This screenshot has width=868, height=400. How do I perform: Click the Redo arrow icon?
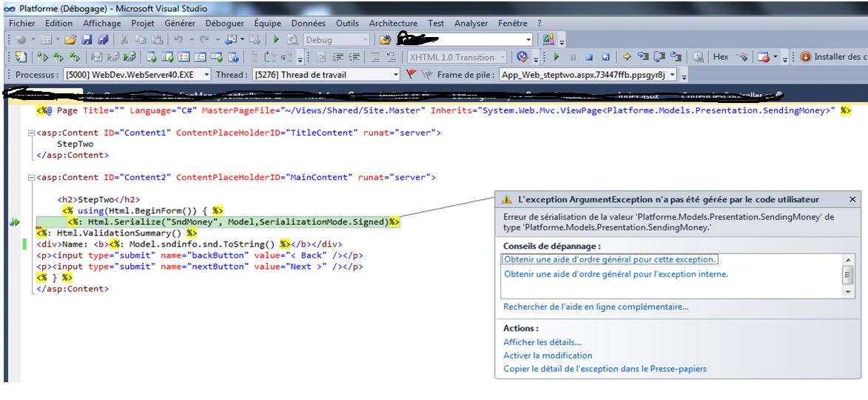[x=203, y=40]
